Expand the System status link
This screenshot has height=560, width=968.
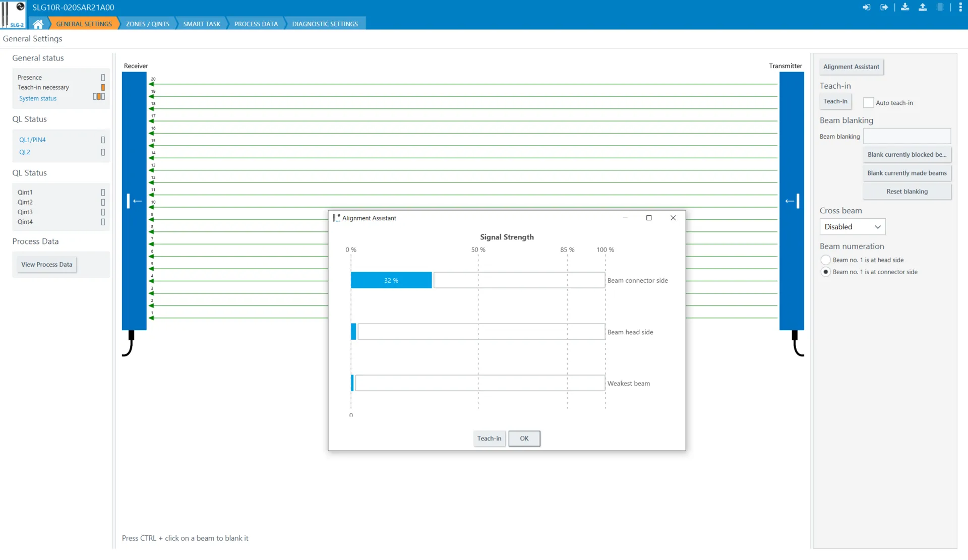38,98
